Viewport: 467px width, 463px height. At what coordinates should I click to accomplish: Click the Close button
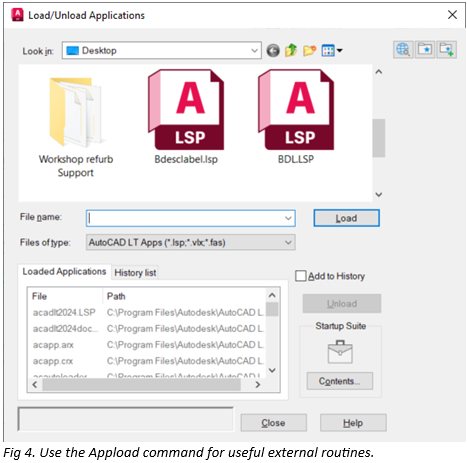(x=273, y=423)
